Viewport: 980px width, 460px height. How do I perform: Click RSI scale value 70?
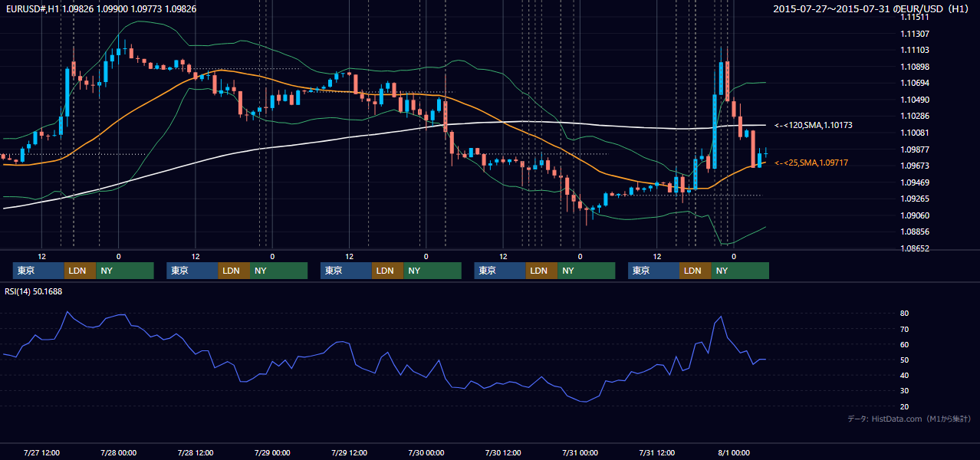pyautogui.click(x=904, y=329)
